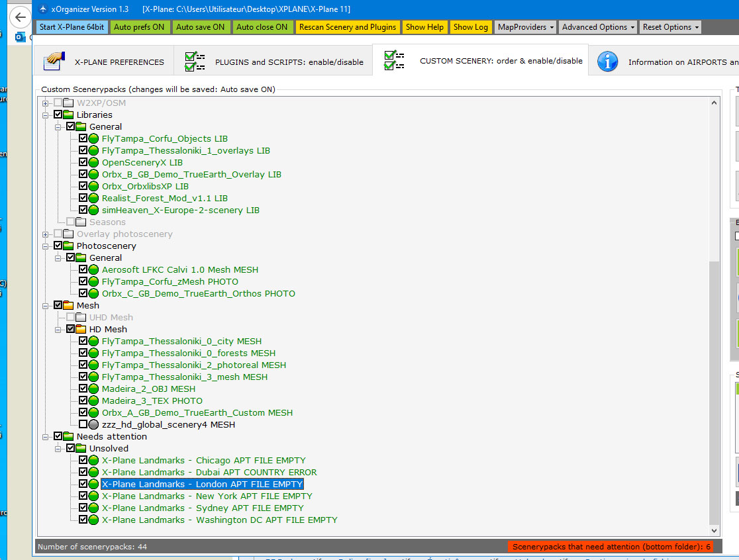
Task: Toggle the Mesh folder checkbox
Action: point(58,305)
